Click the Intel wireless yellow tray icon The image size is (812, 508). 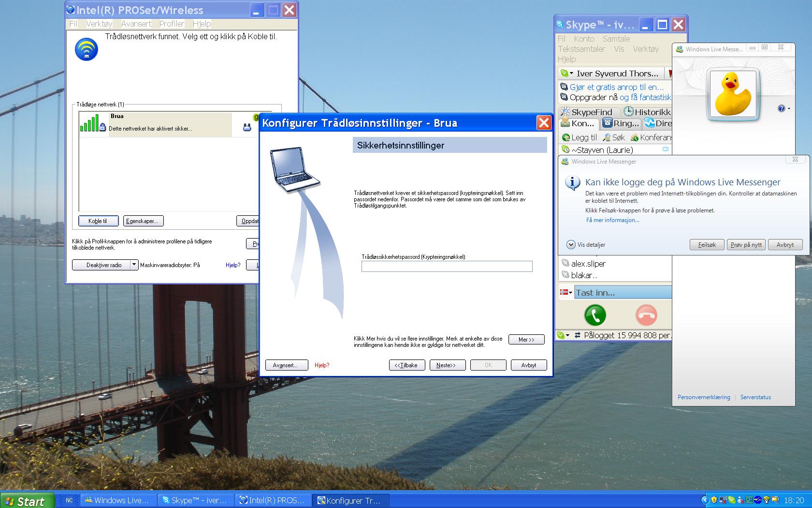point(767,500)
